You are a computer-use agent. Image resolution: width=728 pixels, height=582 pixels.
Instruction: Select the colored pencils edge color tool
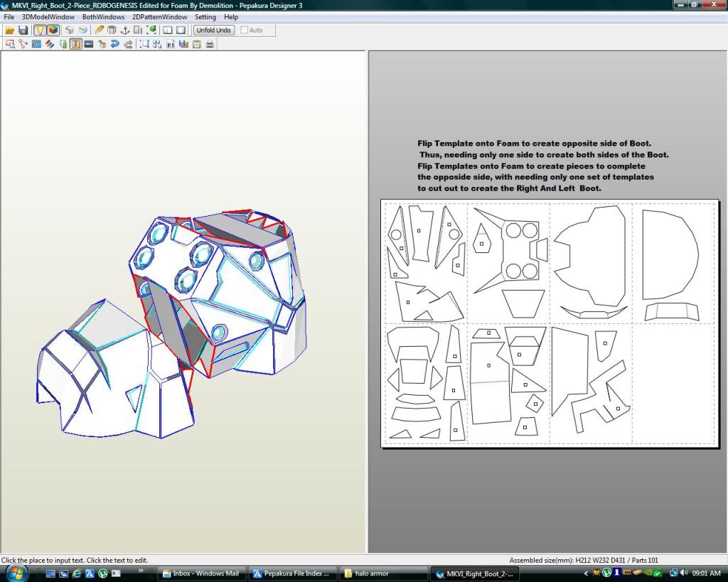(x=50, y=44)
